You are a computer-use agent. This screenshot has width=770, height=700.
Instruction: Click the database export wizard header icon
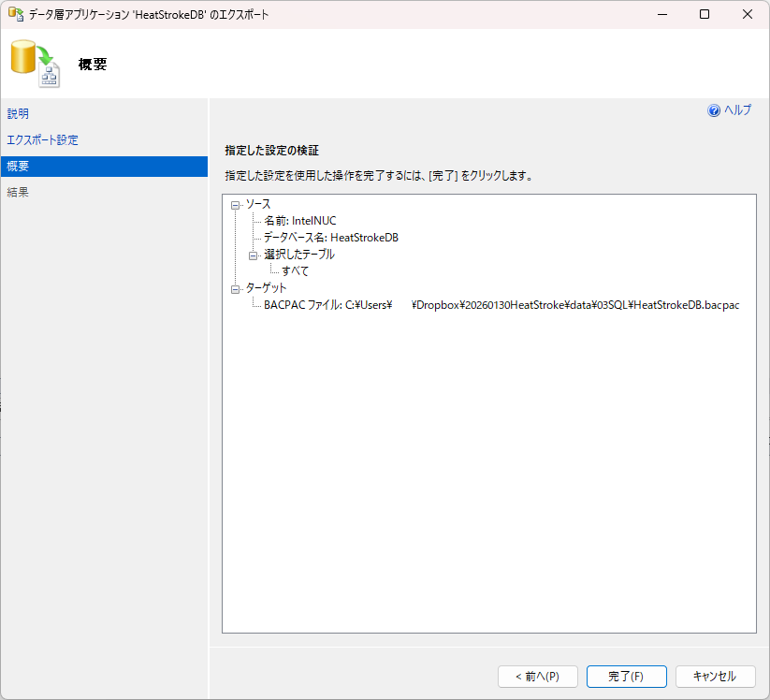coord(35,64)
